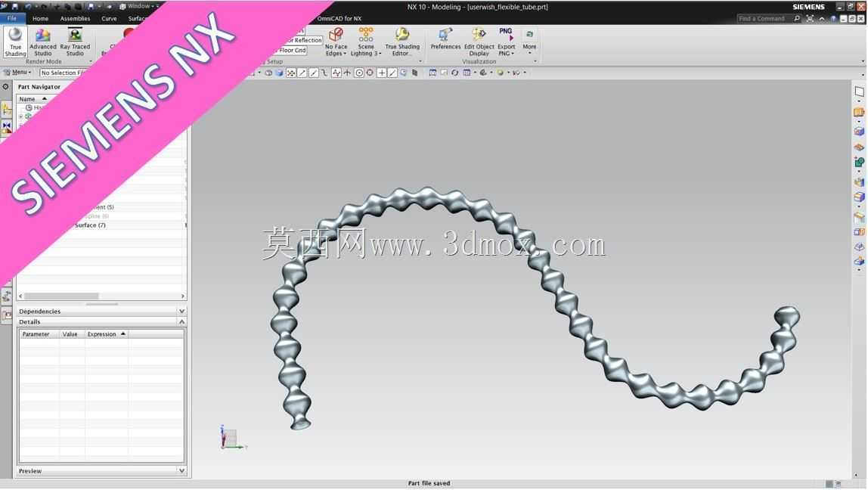The image size is (868, 490).
Task: Open the True Shading Editor
Action: [x=402, y=42]
